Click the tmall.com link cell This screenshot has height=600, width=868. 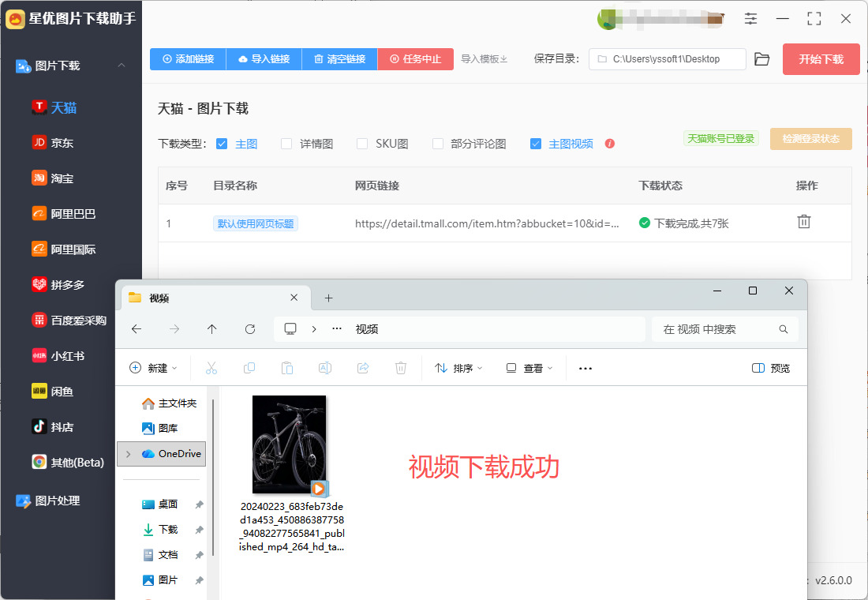click(487, 223)
